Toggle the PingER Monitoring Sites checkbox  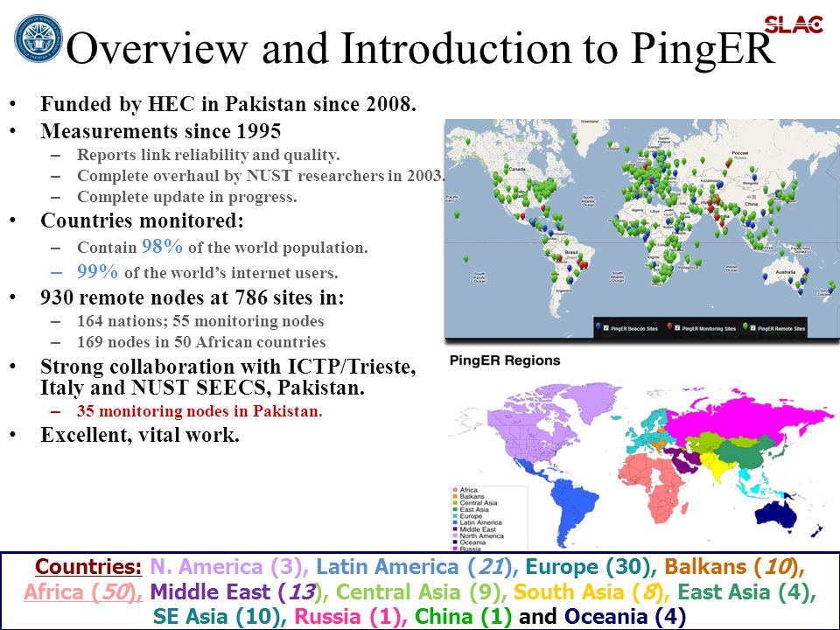[677, 328]
